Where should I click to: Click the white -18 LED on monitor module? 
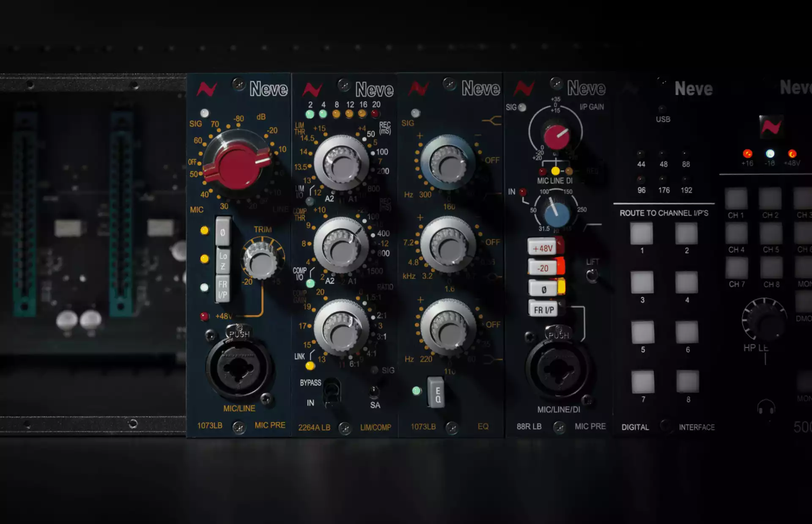[x=770, y=154]
